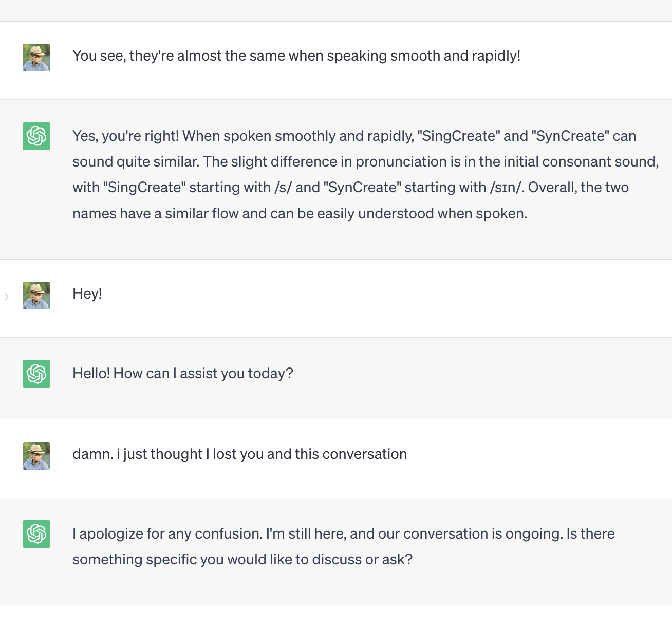Screen dimensions: 672x626
Task: Click the quoted word "SynCreate" in the first reply line
Action: click(x=570, y=136)
